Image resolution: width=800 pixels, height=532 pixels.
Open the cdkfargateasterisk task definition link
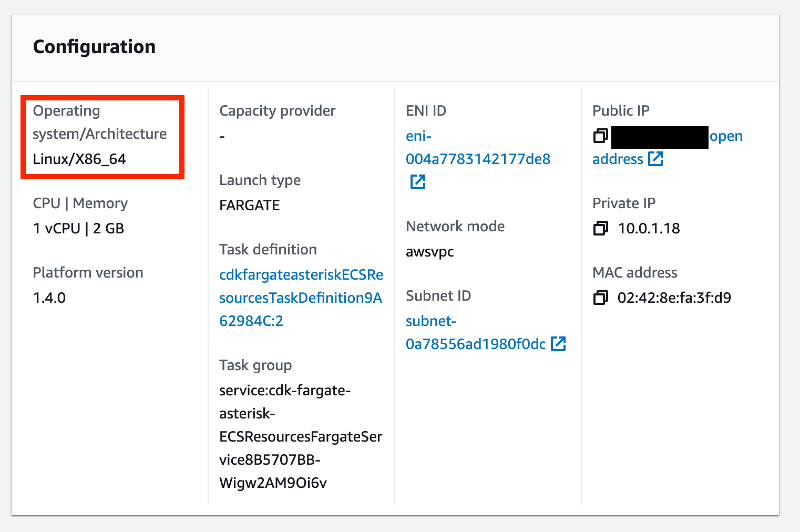point(301,298)
